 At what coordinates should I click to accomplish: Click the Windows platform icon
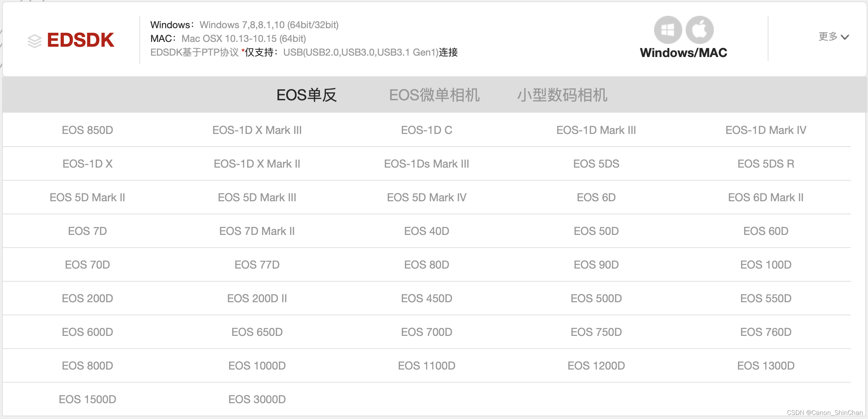coord(667,30)
